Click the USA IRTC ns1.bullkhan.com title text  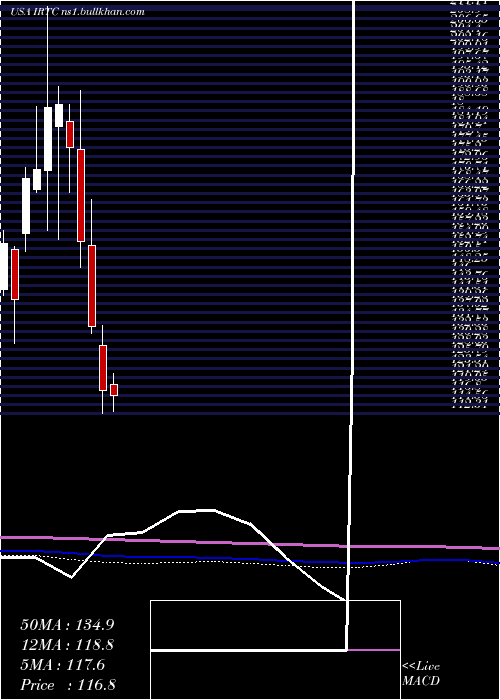tap(77, 12)
